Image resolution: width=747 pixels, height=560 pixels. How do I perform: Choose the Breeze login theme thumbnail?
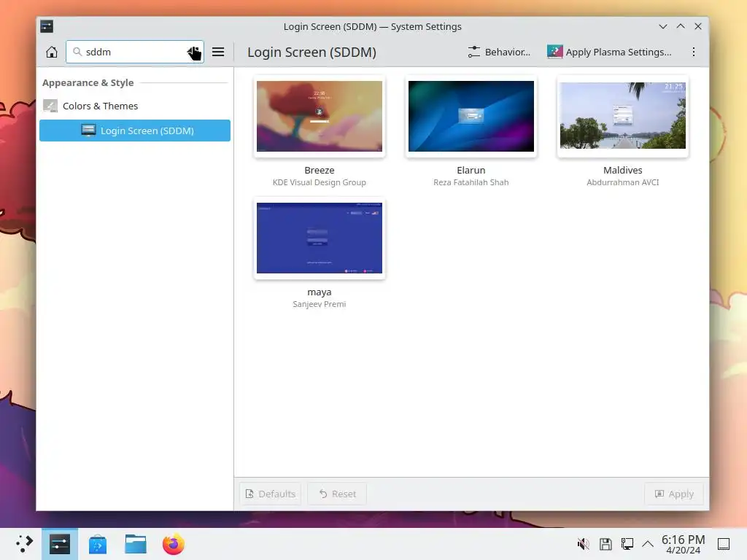[320, 116]
